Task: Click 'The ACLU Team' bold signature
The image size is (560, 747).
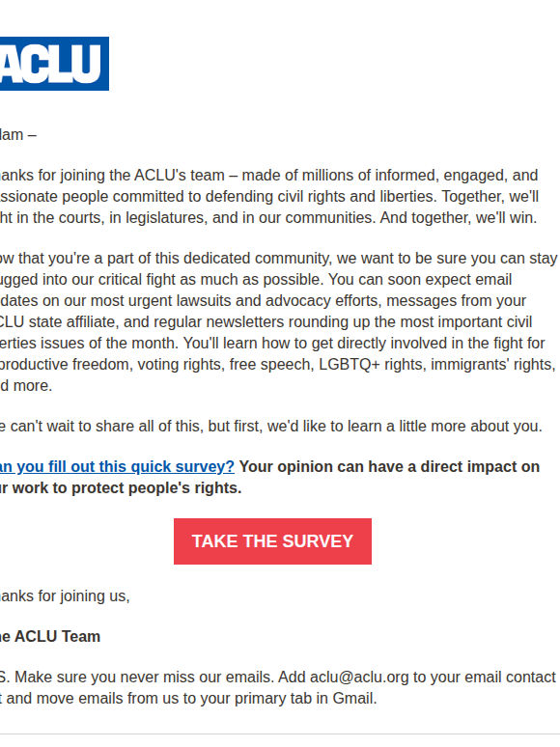Action: tap(50, 636)
